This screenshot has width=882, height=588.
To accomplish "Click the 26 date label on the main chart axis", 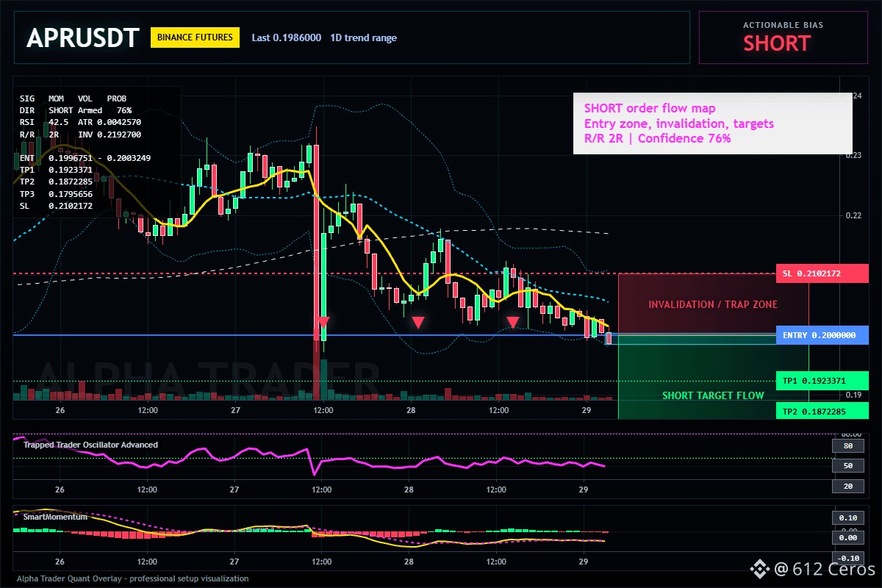I will [60, 410].
